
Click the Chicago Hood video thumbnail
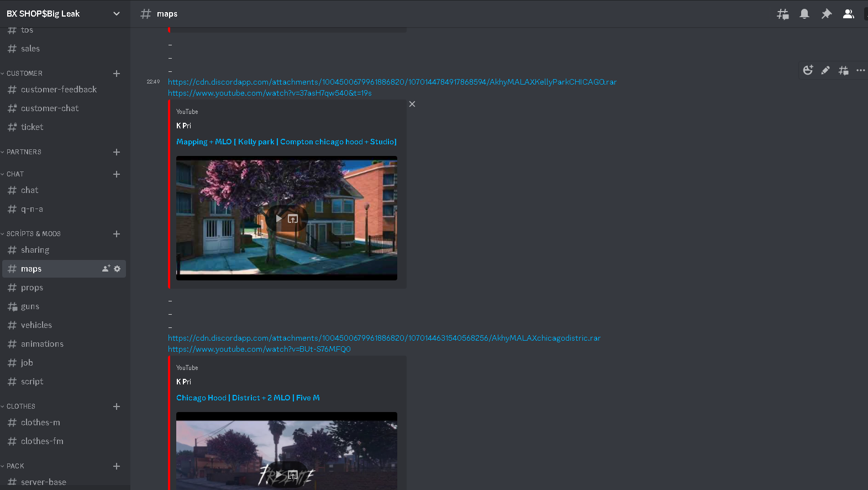[x=287, y=451]
